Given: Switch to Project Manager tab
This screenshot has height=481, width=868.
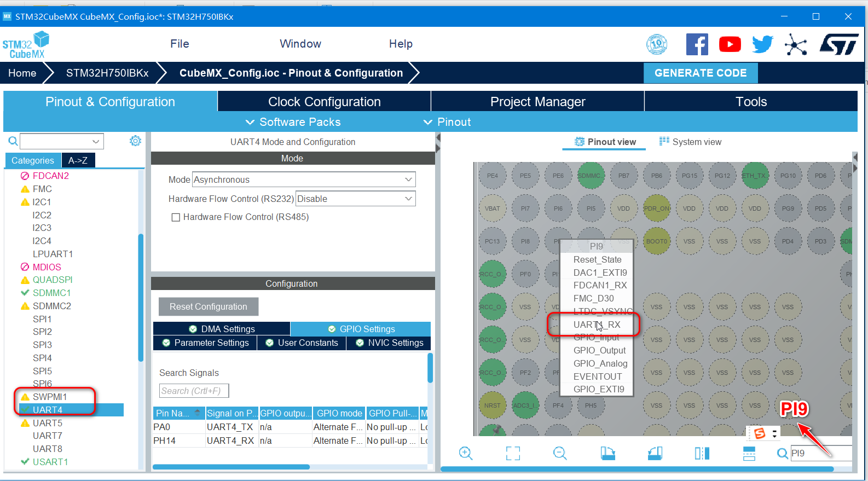Looking at the screenshot, I should pyautogui.click(x=537, y=102).
